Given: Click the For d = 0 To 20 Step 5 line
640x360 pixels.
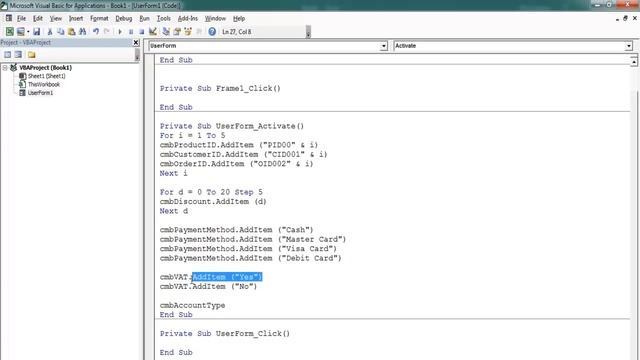Looking at the screenshot, I should click(211, 192).
